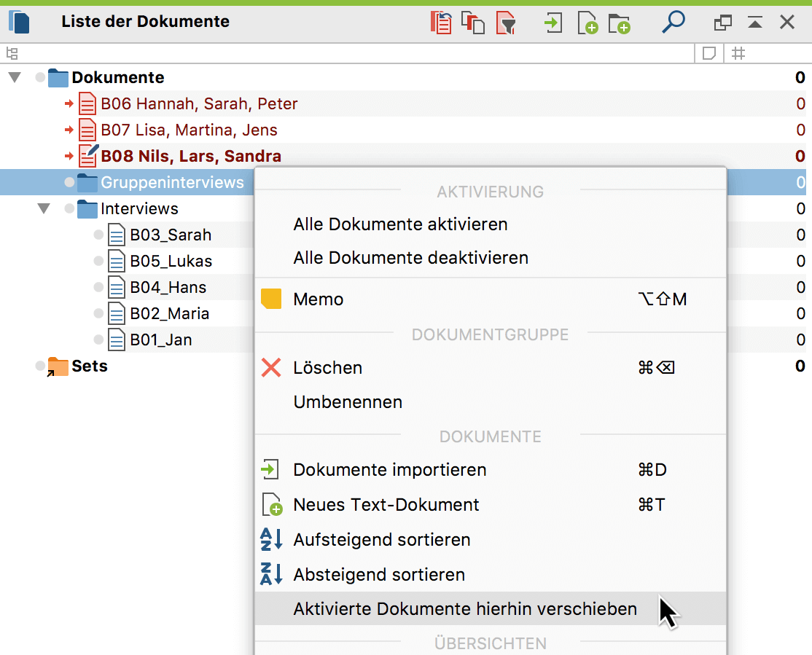The image size is (812, 655).
Task: Choose 'Umbenennen' from the context menu
Action: (x=348, y=402)
